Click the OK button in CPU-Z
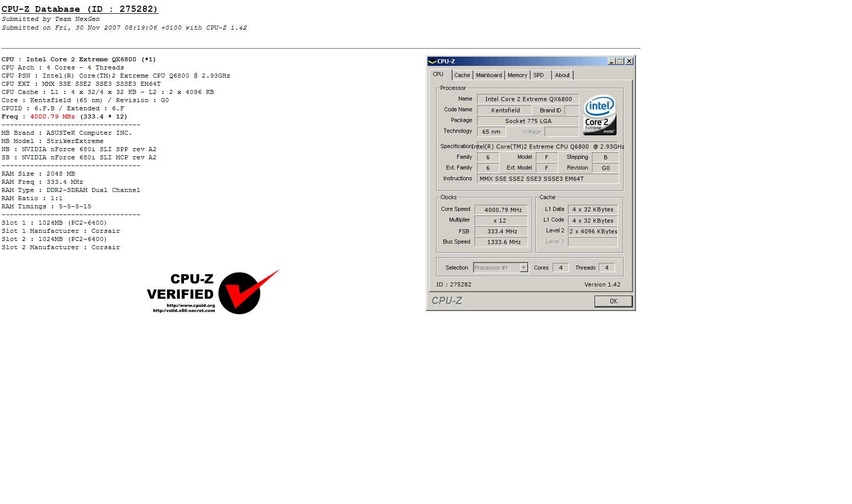852x504 pixels. [x=613, y=301]
